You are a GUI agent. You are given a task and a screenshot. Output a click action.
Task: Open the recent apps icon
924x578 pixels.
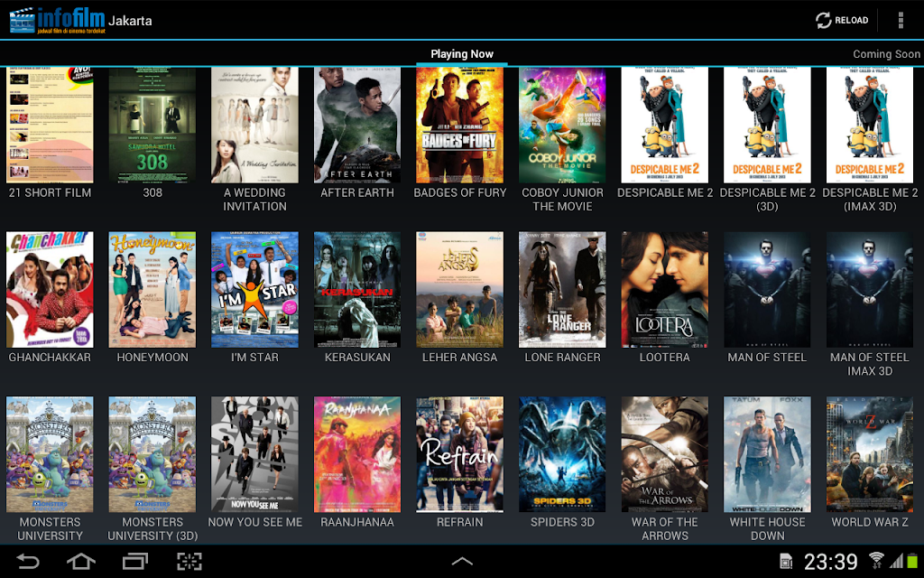[x=135, y=561]
